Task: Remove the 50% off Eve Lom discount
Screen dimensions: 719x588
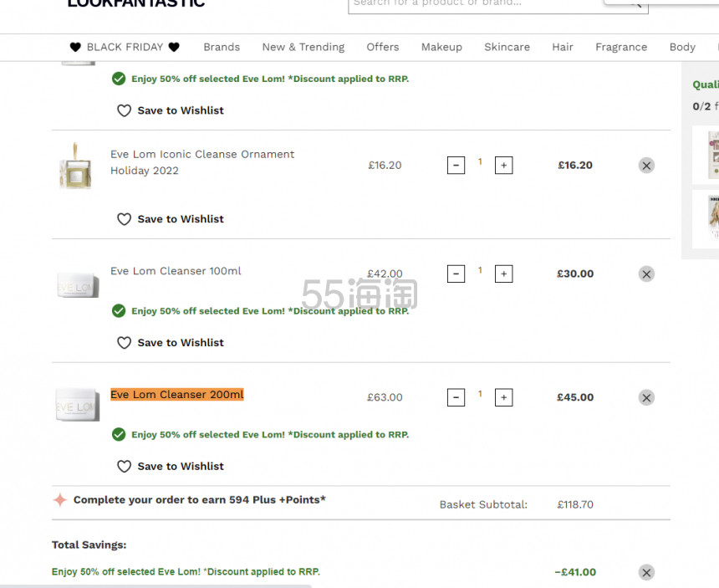Action: tap(646, 572)
